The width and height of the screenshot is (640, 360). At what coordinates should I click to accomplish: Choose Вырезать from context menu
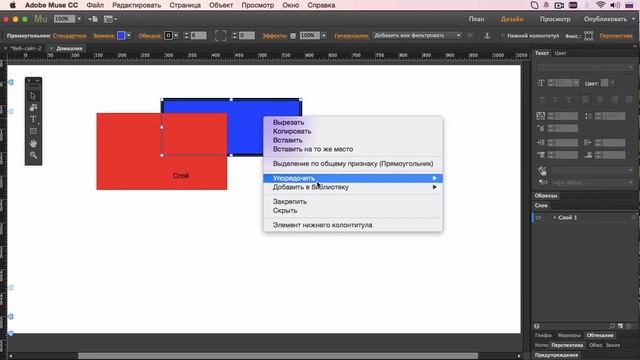coord(288,122)
